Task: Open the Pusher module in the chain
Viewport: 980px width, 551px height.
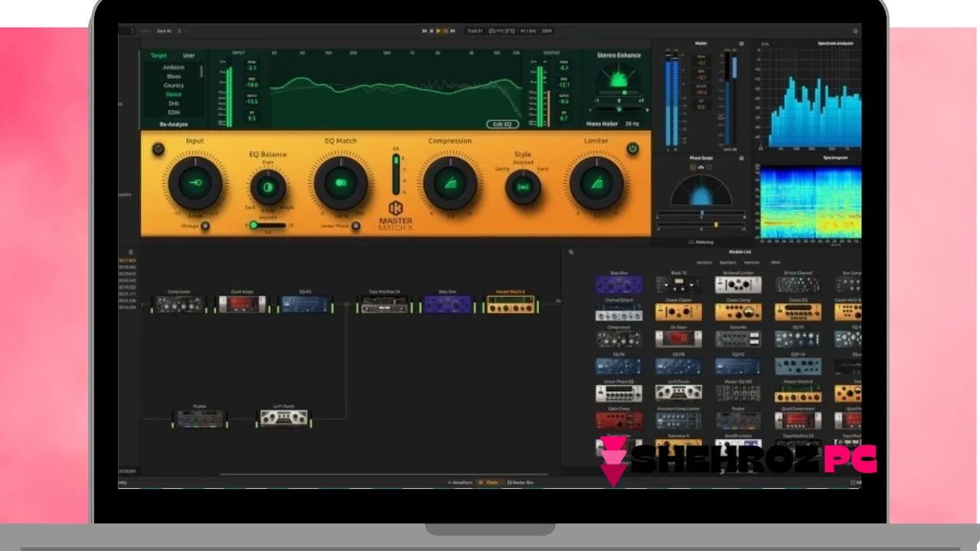Action: [x=200, y=418]
